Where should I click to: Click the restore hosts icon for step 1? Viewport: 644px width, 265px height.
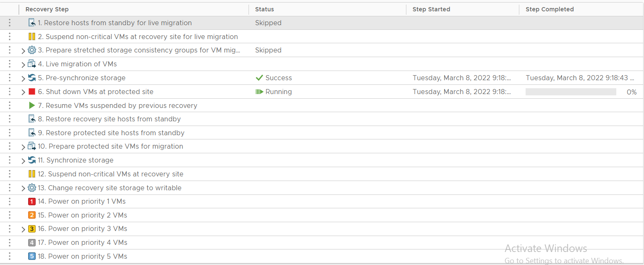[x=32, y=23]
